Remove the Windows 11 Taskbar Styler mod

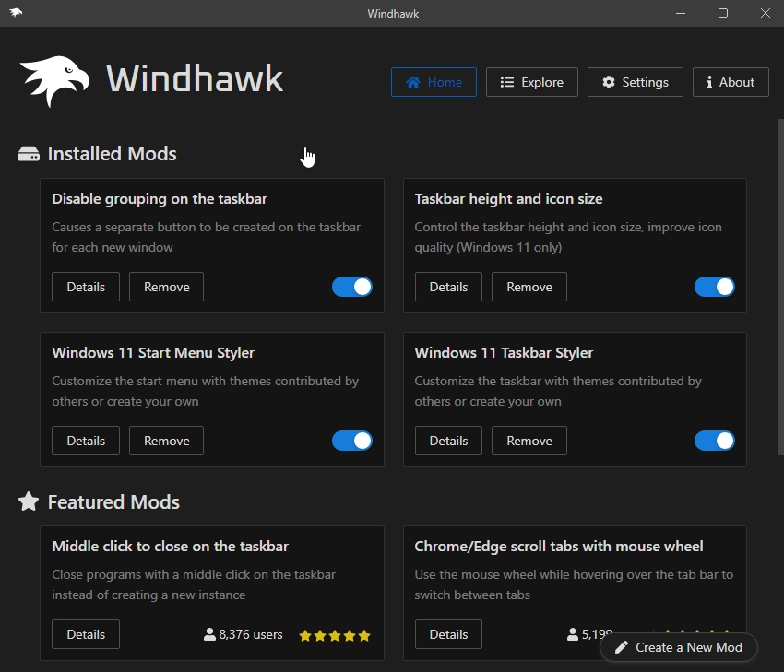529,441
